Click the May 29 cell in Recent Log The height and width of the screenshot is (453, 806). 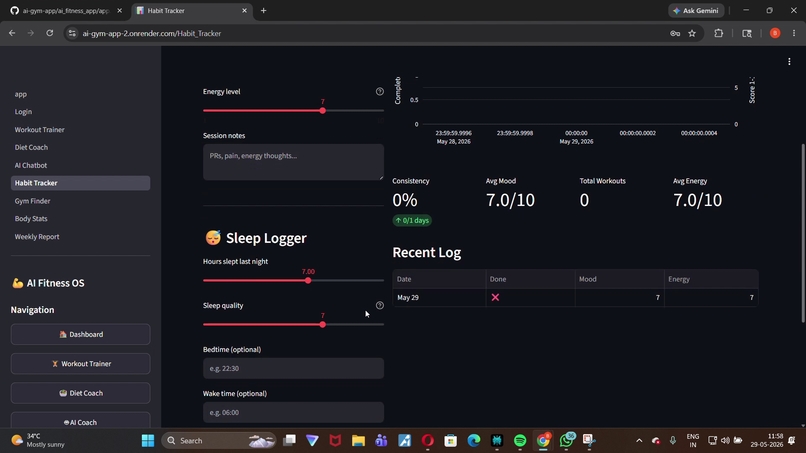click(x=439, y=297)
